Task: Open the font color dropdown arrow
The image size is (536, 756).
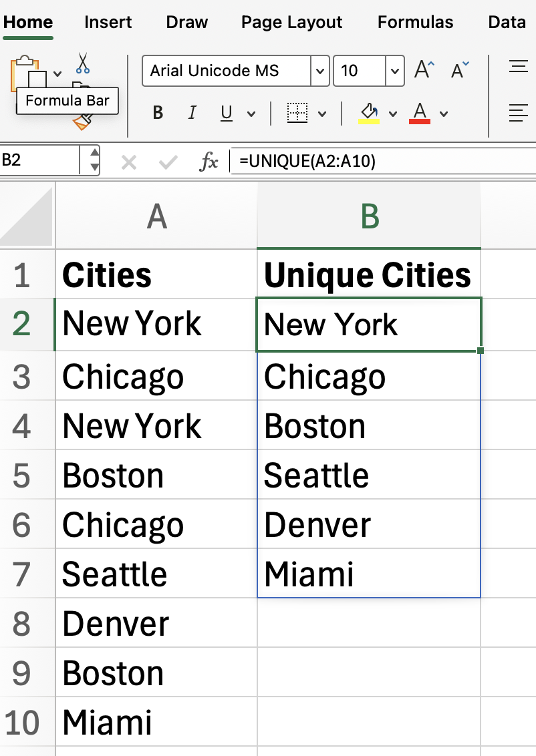Action: tap(444, 114)
